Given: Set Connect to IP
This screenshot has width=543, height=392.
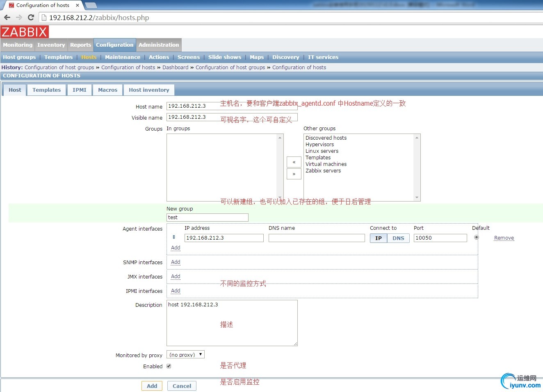Looking at the screenshot, I should (x=379, y=238).
